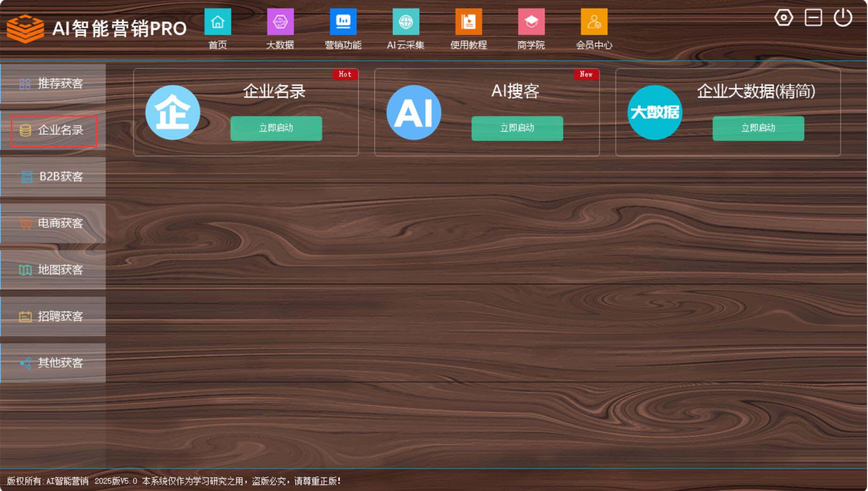
Task: Go to 地图获客 in the sidebar
Action: (x=53, y=270)
